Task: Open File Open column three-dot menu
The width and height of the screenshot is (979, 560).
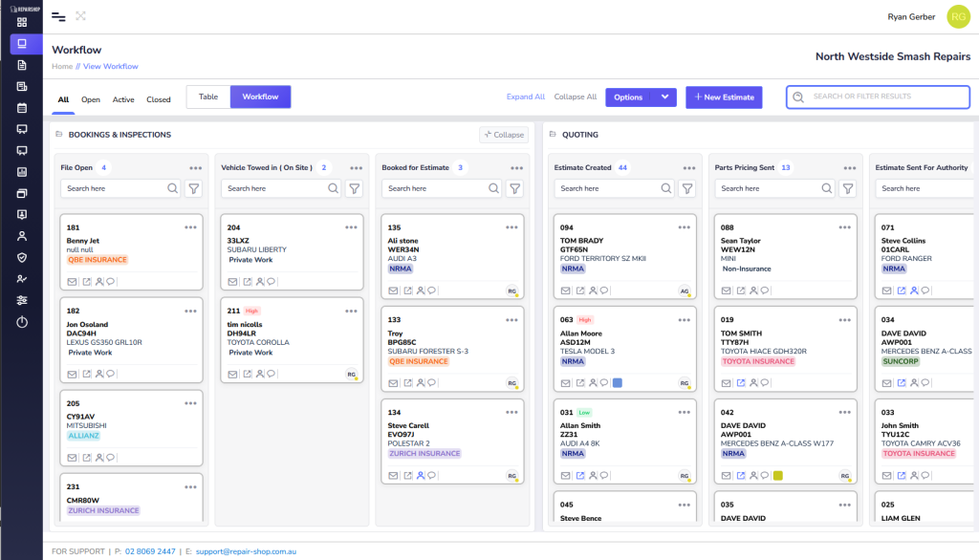Action: 195,168
